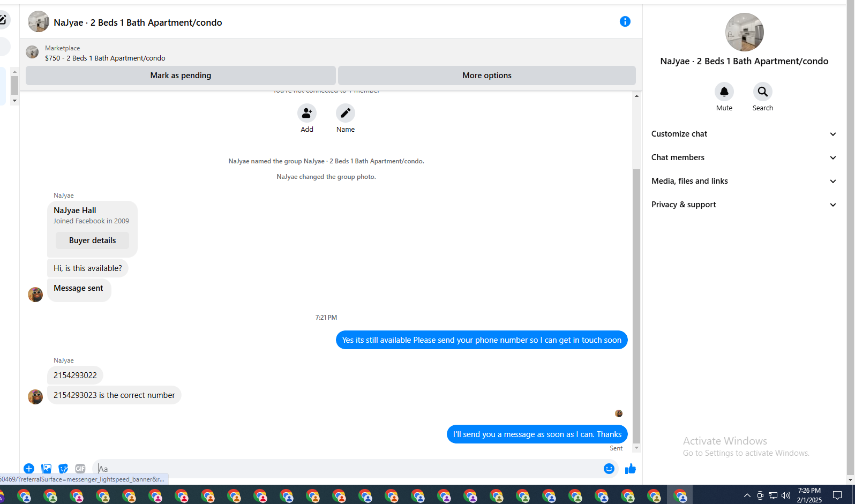Open More options for the listing
855x504 pixels.
pos(487,76)
